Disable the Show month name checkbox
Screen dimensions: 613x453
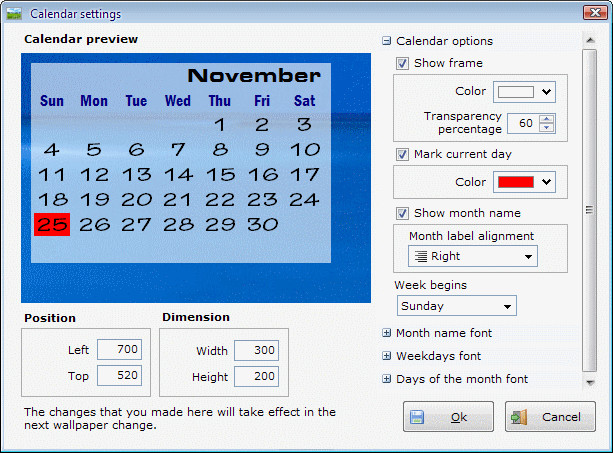pos(402,213)
